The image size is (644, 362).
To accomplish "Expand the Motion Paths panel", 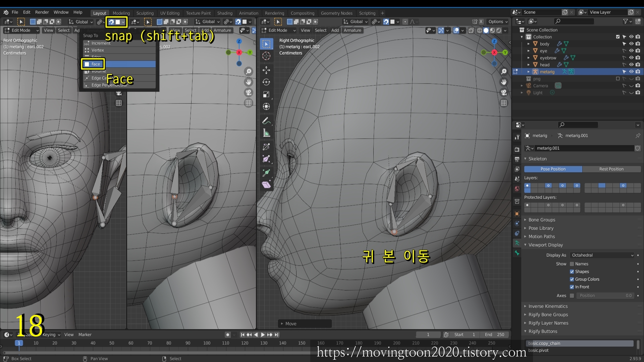I will [541, 237].
